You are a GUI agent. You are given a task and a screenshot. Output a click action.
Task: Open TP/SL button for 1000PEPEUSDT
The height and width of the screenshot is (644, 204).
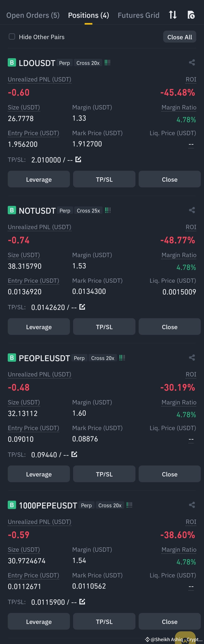point(104,621)
